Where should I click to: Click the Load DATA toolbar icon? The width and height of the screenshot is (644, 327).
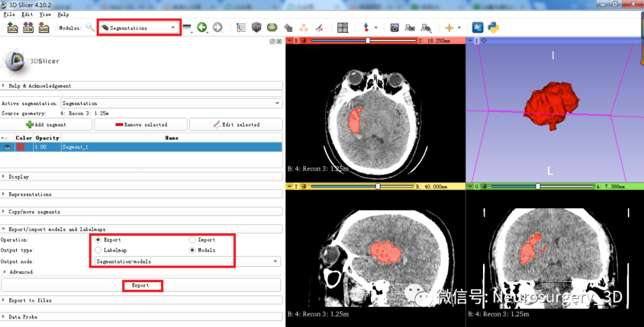13,28
